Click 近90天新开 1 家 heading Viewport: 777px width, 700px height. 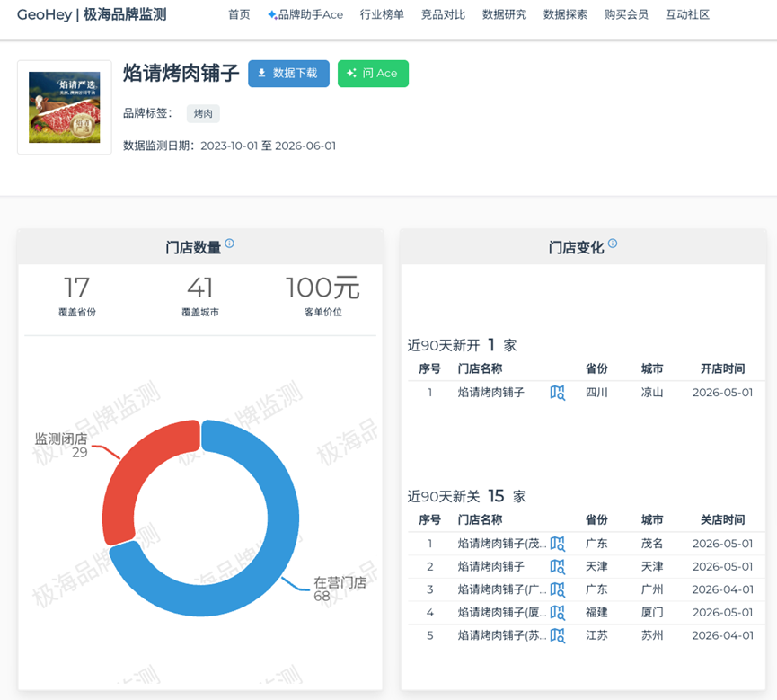tap(462, 345)
